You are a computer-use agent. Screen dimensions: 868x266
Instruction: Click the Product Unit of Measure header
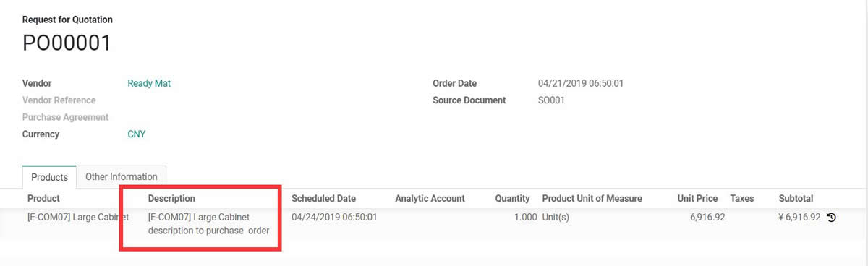[x=592, y=198]
